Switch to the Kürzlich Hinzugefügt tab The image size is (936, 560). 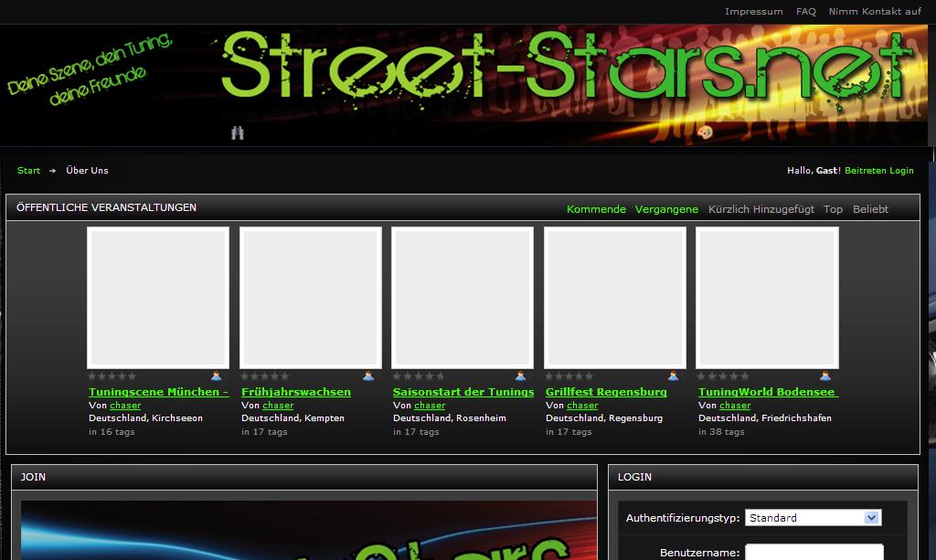761,209
